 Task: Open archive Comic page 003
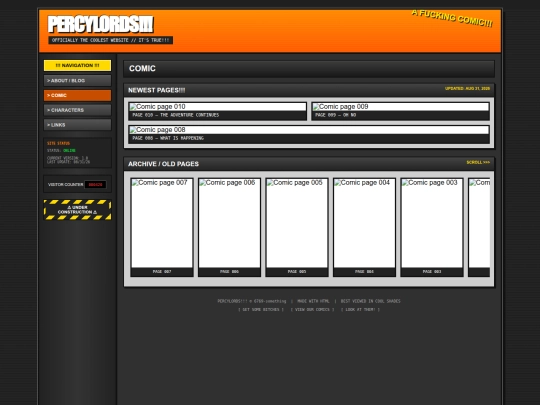click(432, 223)
